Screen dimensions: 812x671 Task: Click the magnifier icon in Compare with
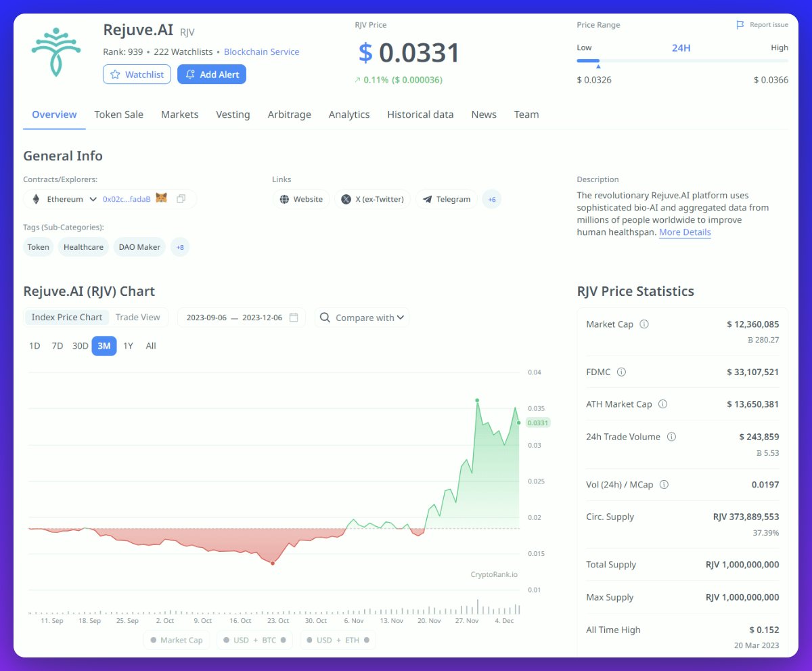(325, 318)
